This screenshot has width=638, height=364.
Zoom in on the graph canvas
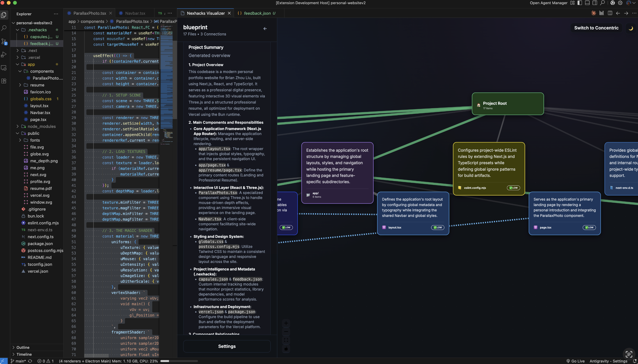pos(286,323)
